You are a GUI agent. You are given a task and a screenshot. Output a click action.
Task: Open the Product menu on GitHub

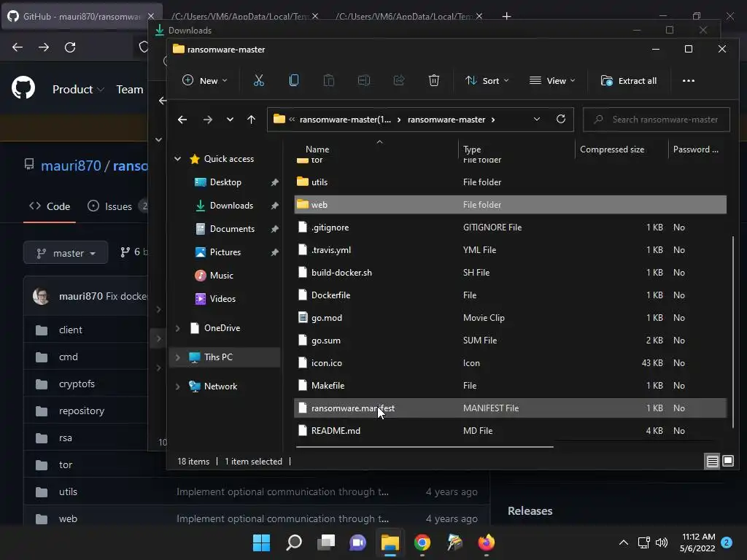(x=78, y=89)
